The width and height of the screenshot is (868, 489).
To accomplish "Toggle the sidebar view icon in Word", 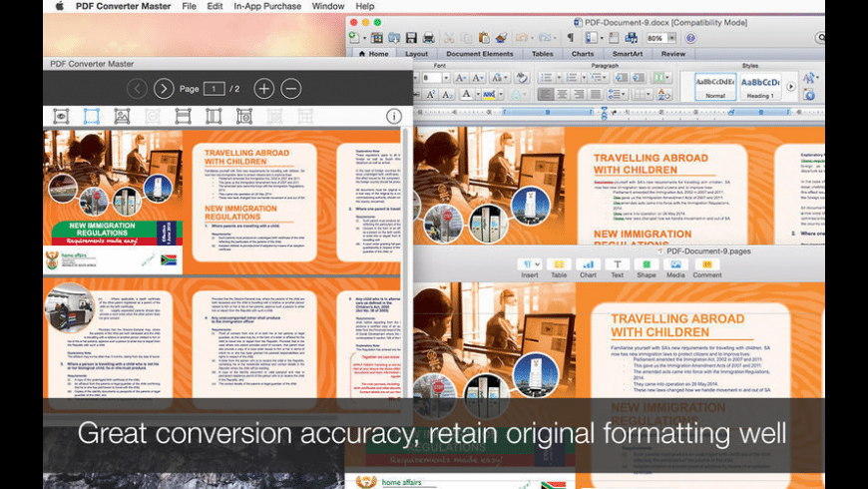I will coord(592,38).
